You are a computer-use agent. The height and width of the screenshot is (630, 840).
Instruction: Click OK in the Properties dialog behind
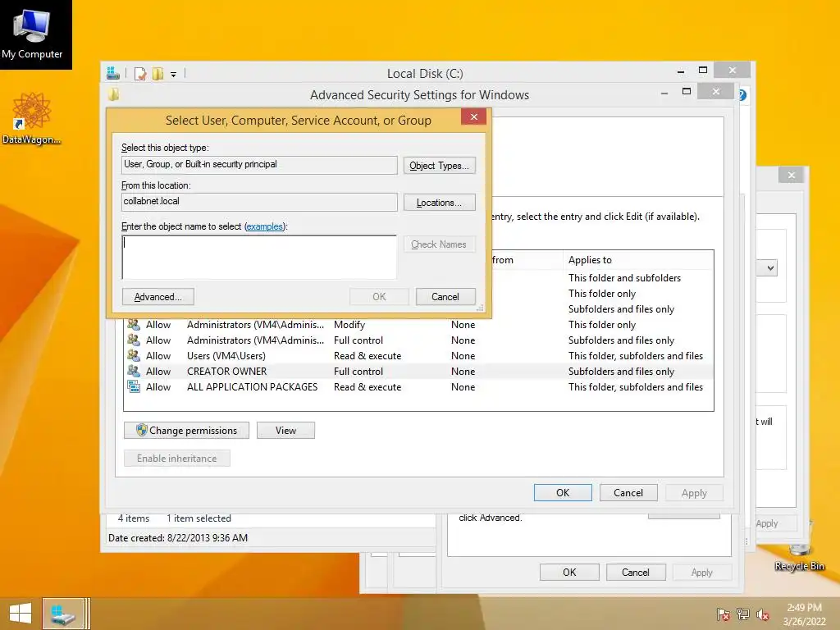tap(569, 572)
